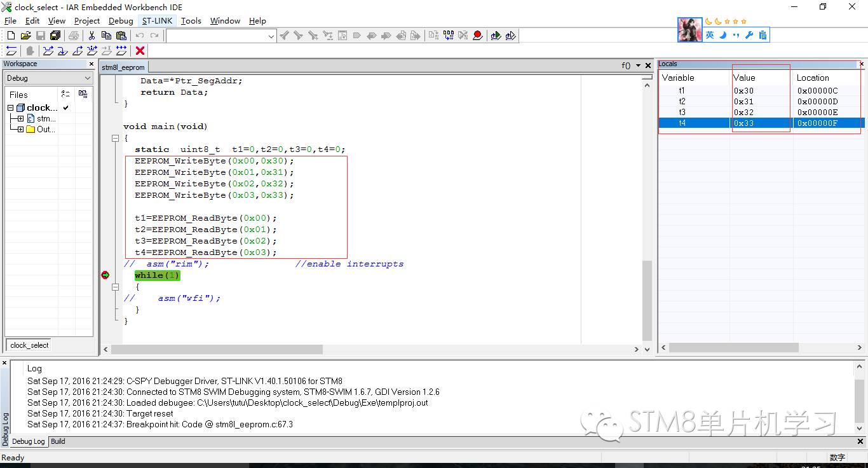
Task: Click the Stop Debugging red X icon
Action: click(140, 51)
